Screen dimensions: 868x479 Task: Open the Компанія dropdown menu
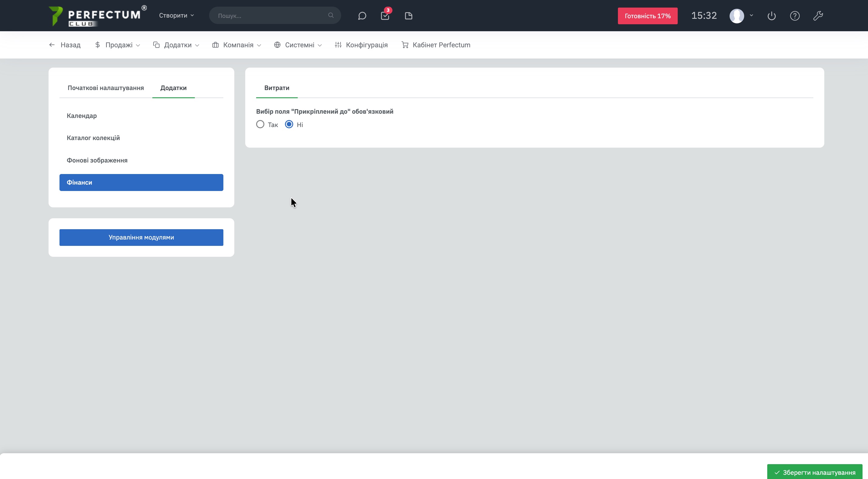click(236, 45)
